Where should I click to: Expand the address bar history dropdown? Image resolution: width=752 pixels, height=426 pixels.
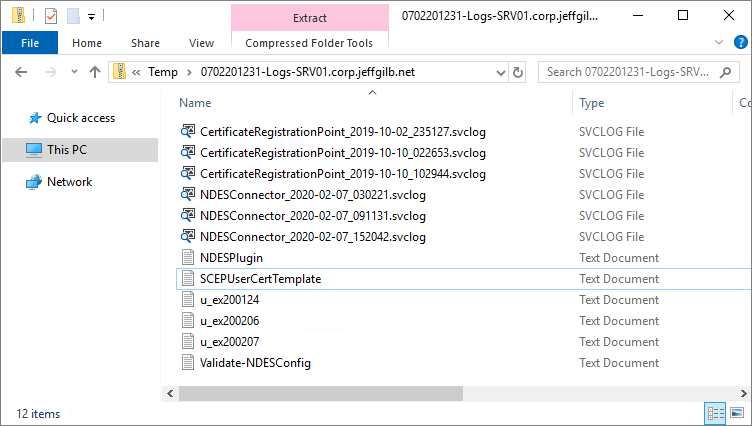501,73
